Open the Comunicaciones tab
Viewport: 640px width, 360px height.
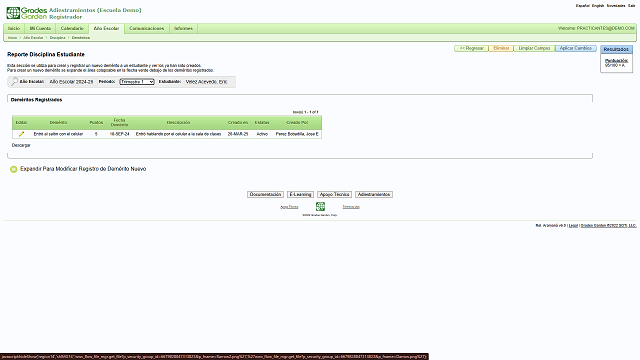tap(147, 29)
